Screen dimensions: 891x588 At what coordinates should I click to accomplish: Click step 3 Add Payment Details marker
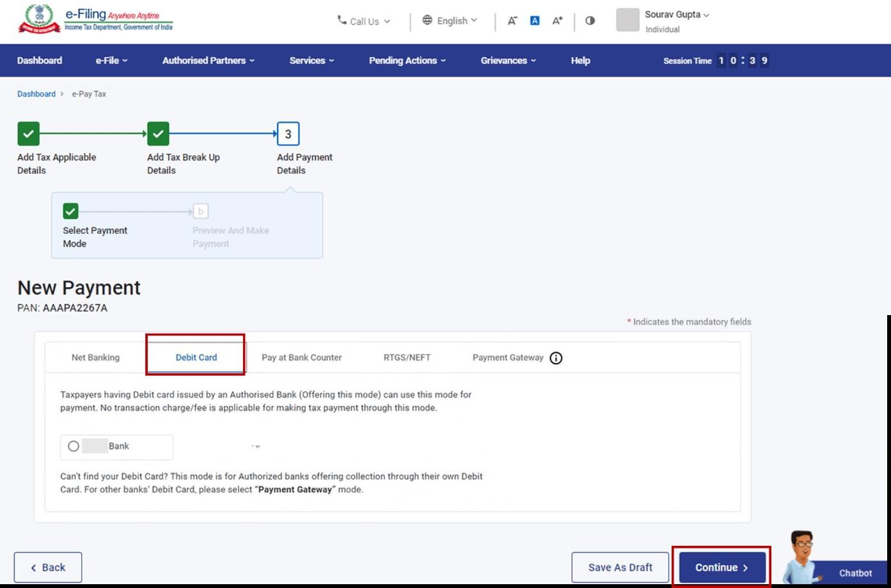(288, 134)
